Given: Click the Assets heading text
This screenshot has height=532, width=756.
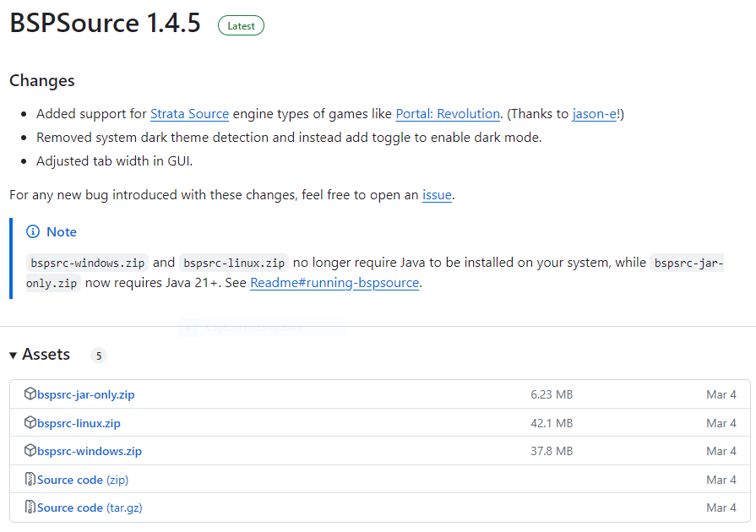Looking at the screenshot, I should [x=46, y=354].
